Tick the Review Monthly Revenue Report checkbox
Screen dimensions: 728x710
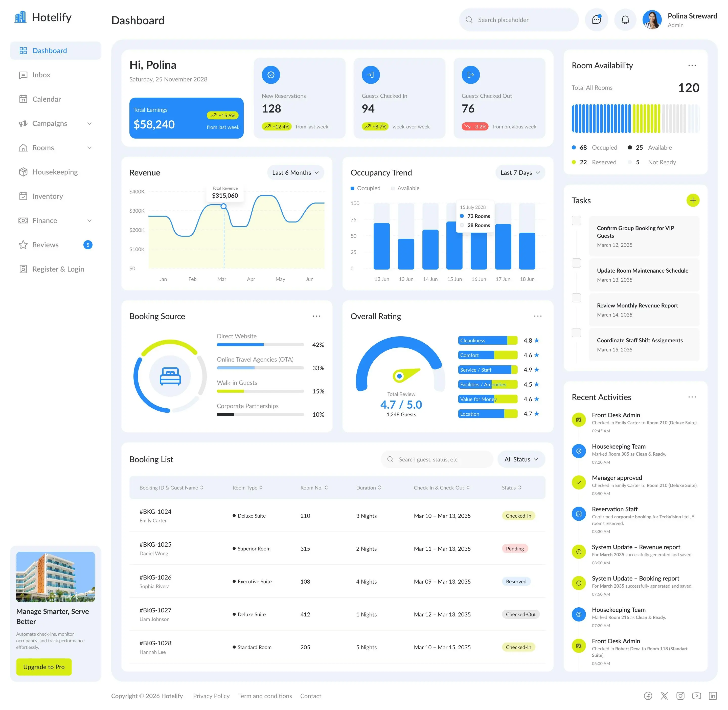click(x=576, y=298)
